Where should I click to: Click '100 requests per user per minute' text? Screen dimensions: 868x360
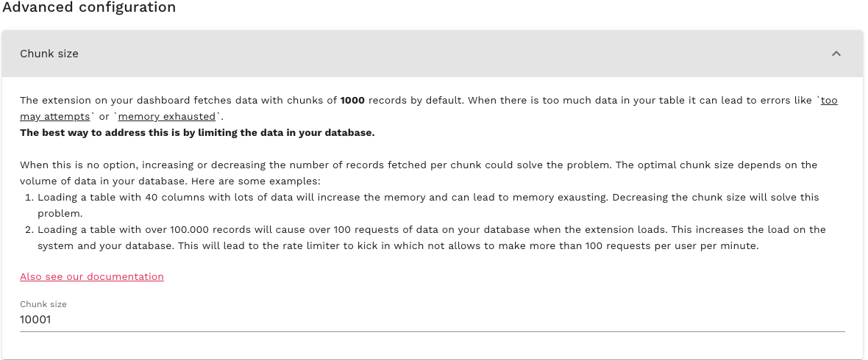(x=672, y=245)
